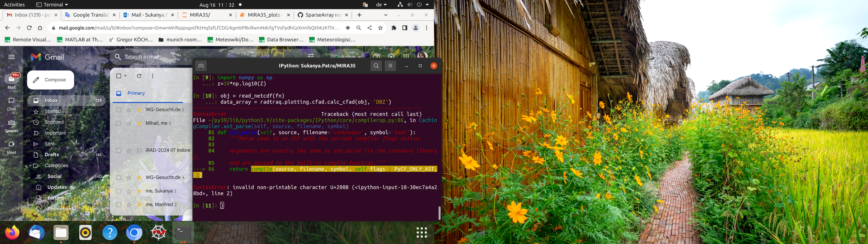Viewport: 868px width, 244px height.
Task: Bookmark this page with star icon
Action: tap(380, 28)
